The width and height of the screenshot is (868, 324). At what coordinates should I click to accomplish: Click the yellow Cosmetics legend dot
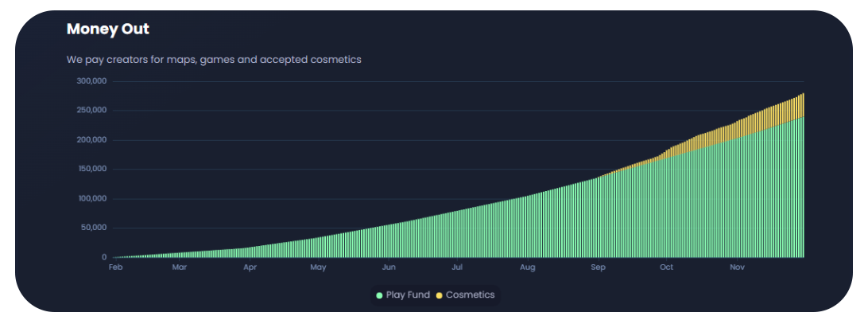[440, 295]
